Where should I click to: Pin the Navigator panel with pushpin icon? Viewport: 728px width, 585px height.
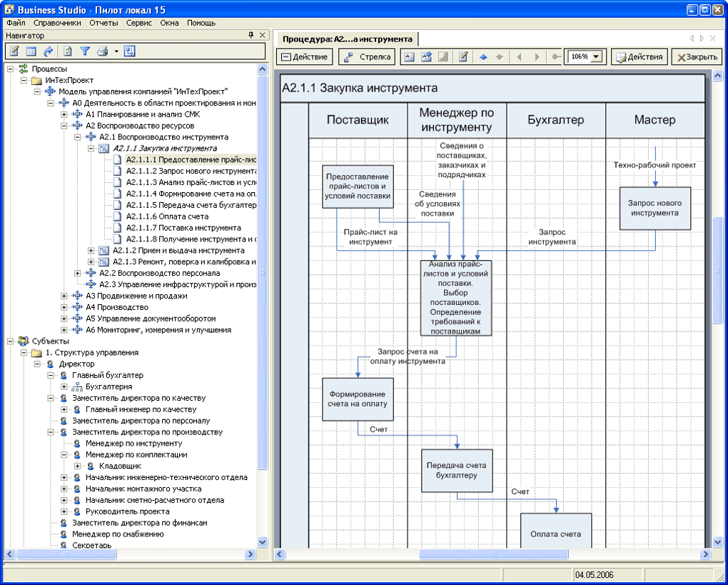click(x=251, y=35)
